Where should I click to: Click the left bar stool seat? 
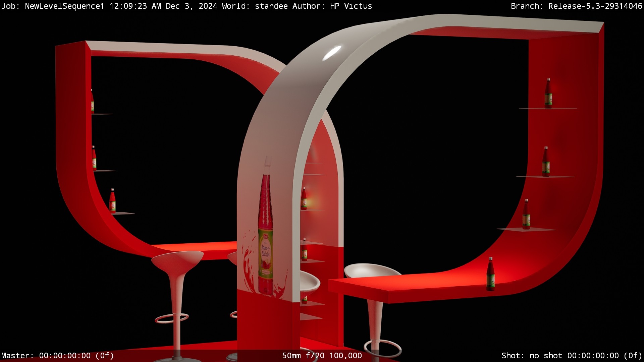point(177,260)
